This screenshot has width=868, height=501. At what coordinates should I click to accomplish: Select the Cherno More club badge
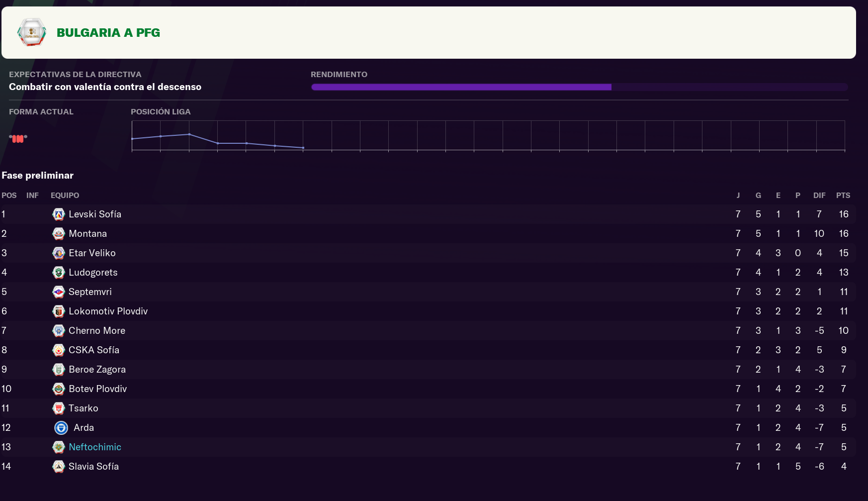(59, 331)
